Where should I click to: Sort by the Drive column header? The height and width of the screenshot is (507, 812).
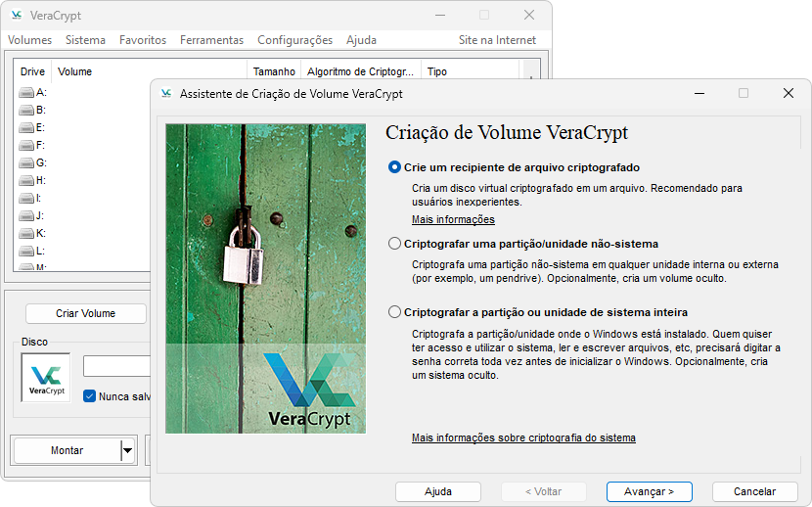coord(32,71)
